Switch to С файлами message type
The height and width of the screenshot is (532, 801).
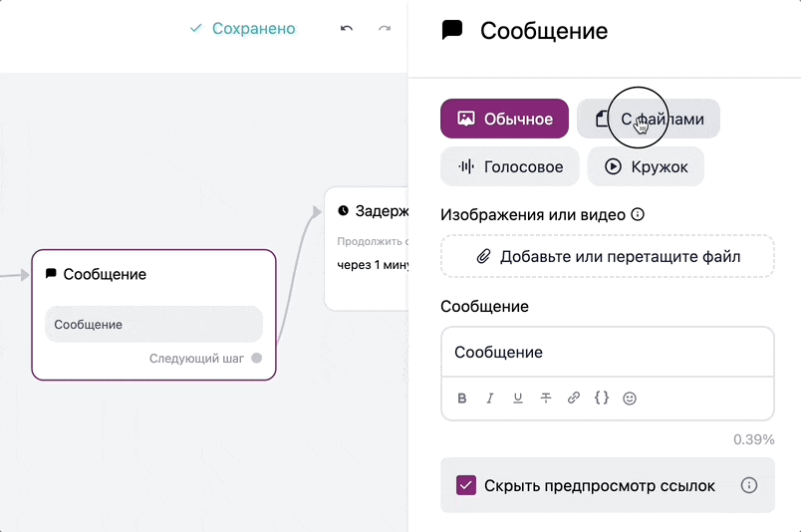coord(649,119)
